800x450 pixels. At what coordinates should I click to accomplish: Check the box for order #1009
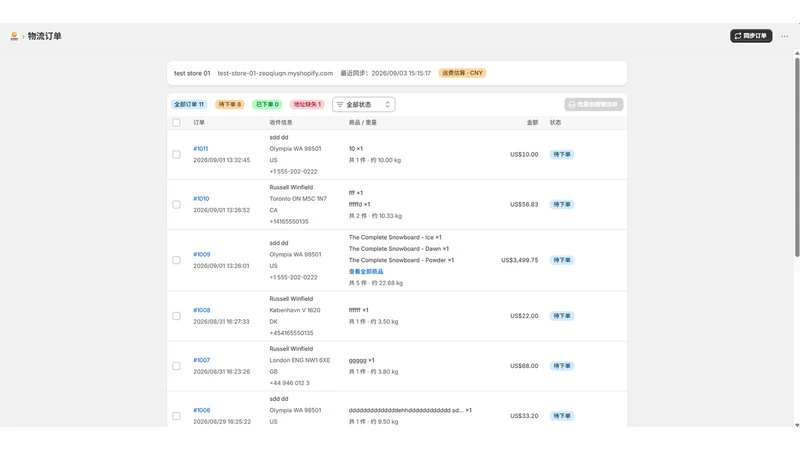point(177,260)
